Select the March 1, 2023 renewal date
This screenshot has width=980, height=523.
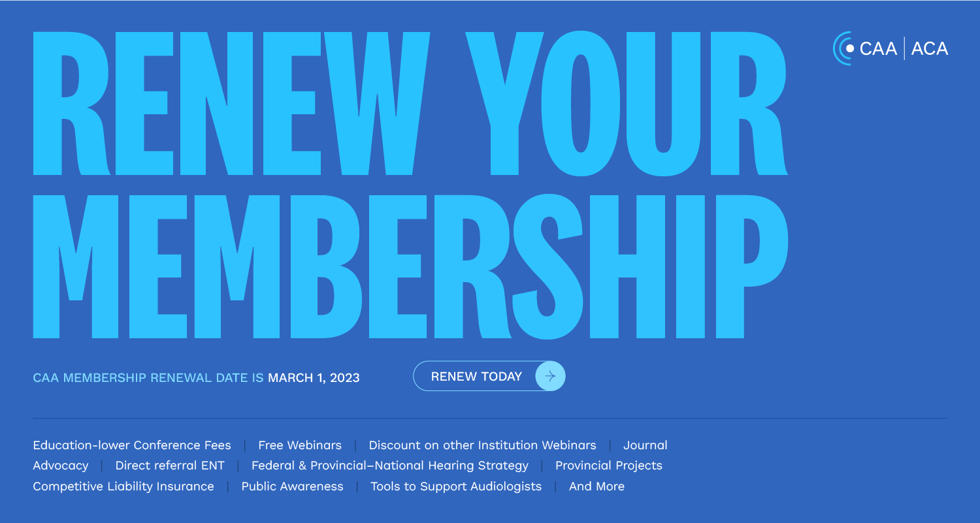click(x=314, y=377)
